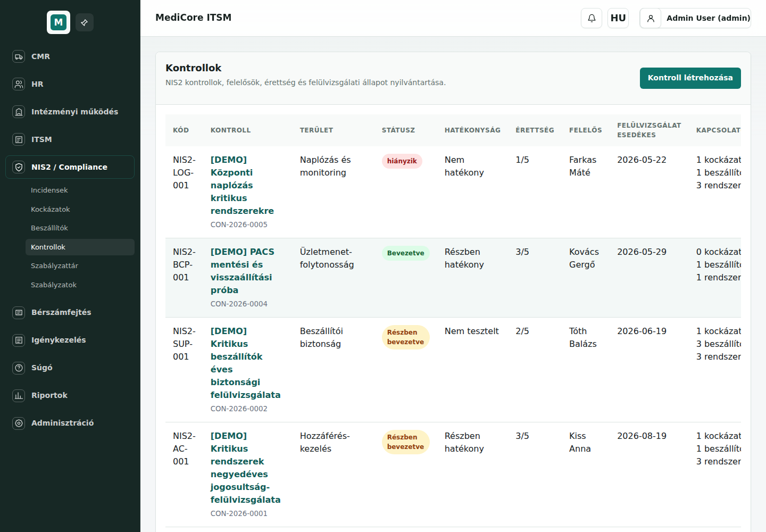Click the hiányzik status badge
Image resolution: width=766 pixels, height=532 pixels.
pos(402,161)
